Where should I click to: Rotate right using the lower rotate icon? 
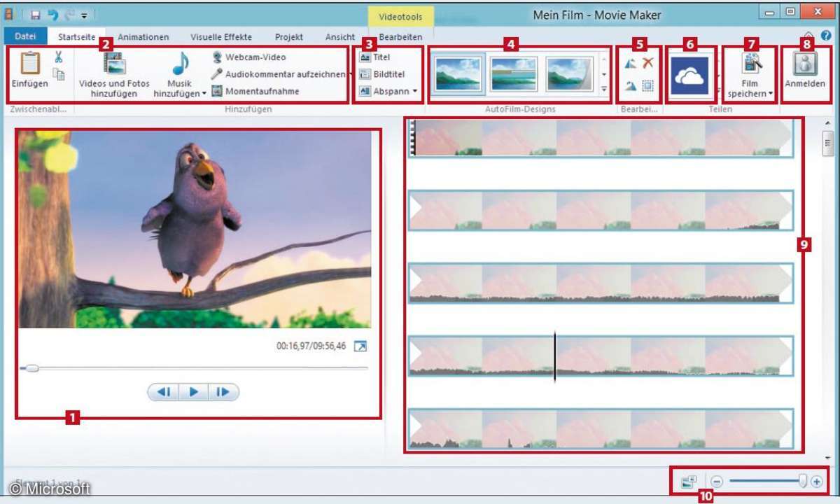pyautogui.click(x=630, y=86)
